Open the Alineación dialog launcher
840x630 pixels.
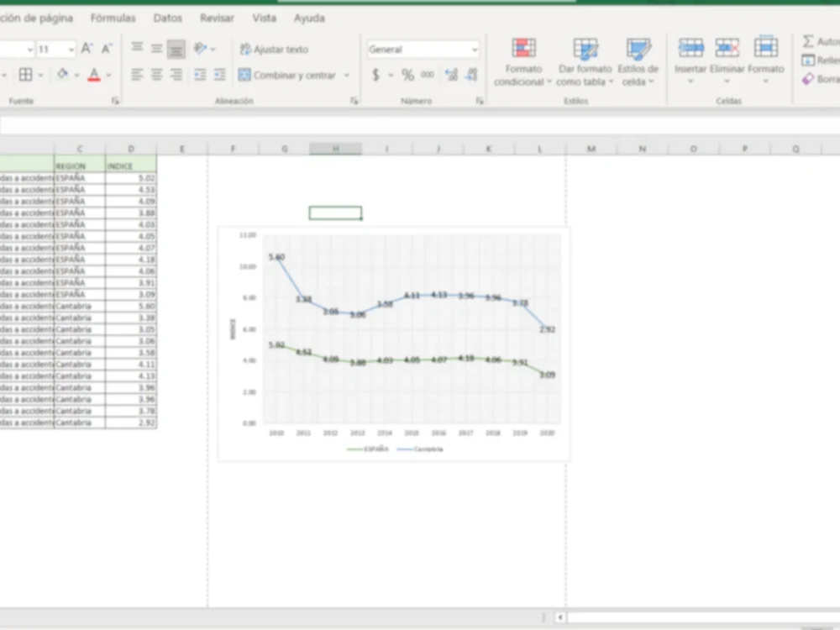[x=354, y=101]
